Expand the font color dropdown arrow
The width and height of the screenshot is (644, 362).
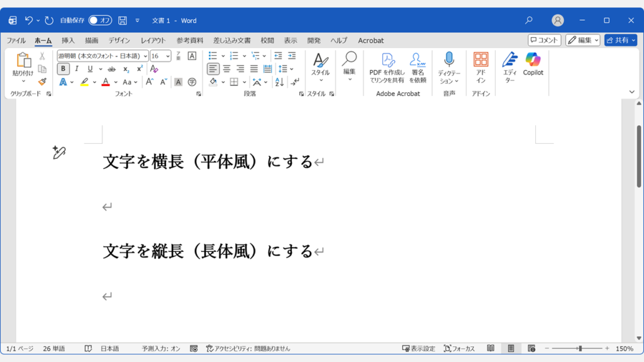116,82
